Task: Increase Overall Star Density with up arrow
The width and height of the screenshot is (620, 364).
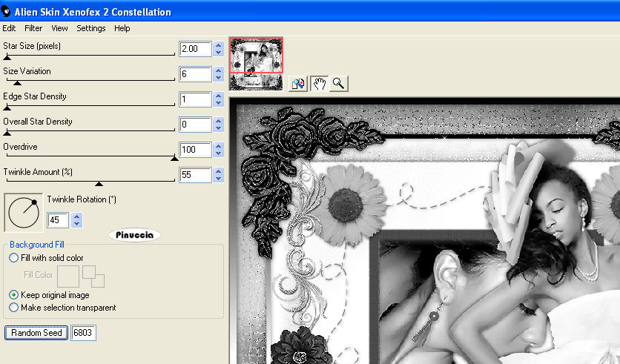Action: pyautogui.click(x=218, y=121)
